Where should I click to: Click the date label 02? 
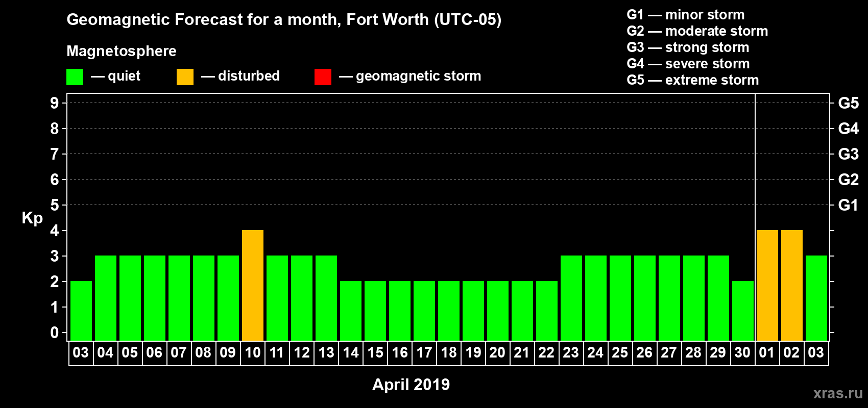tap(791, 353)
